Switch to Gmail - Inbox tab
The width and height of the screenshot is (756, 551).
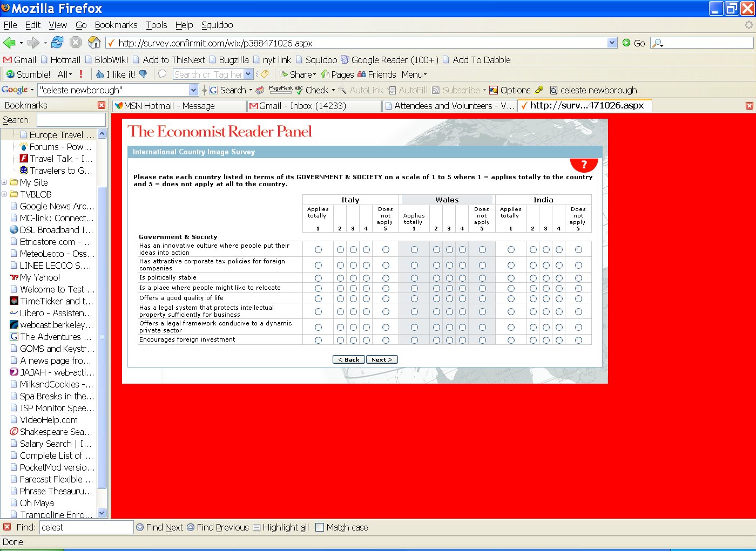click(314, 106)
